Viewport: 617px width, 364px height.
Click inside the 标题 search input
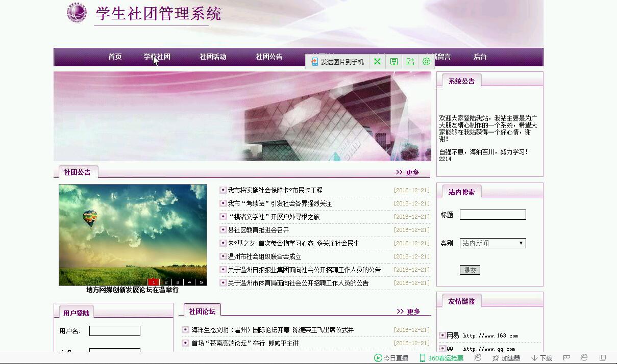coord(493,215)
